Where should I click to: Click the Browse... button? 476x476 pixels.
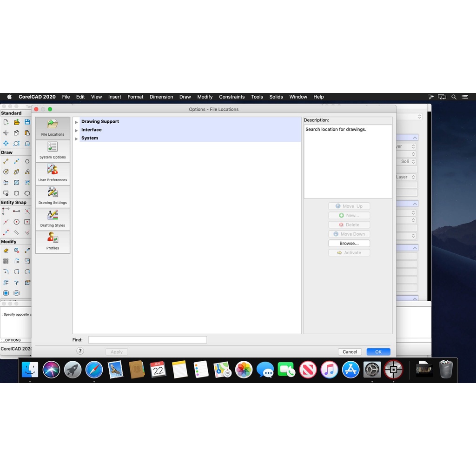(349, 244)
